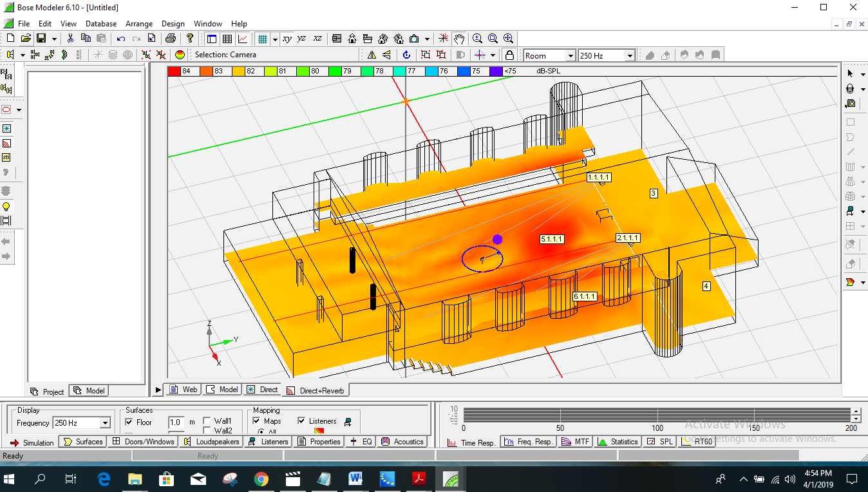Image resolution: width=868 pixels, height=492 pixels.
Task: Click the padlock lock icon
Action: 509,55
